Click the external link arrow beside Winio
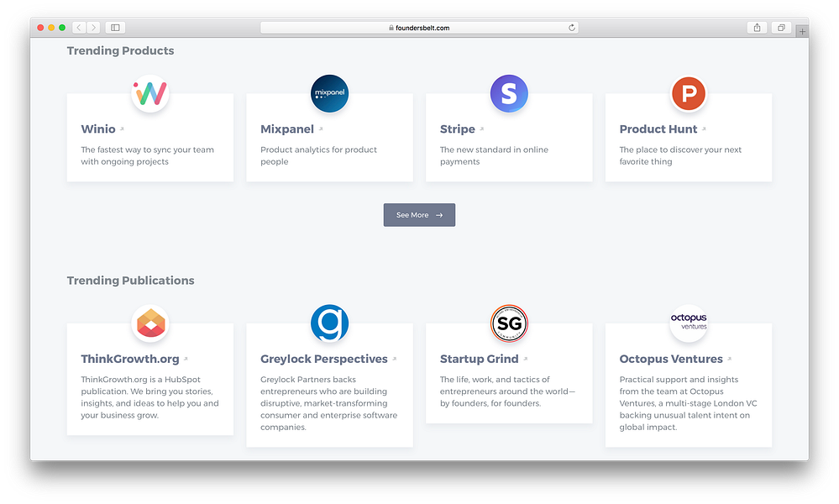The width and height of the screenshot is (839, 504). [x=122, y=129]
